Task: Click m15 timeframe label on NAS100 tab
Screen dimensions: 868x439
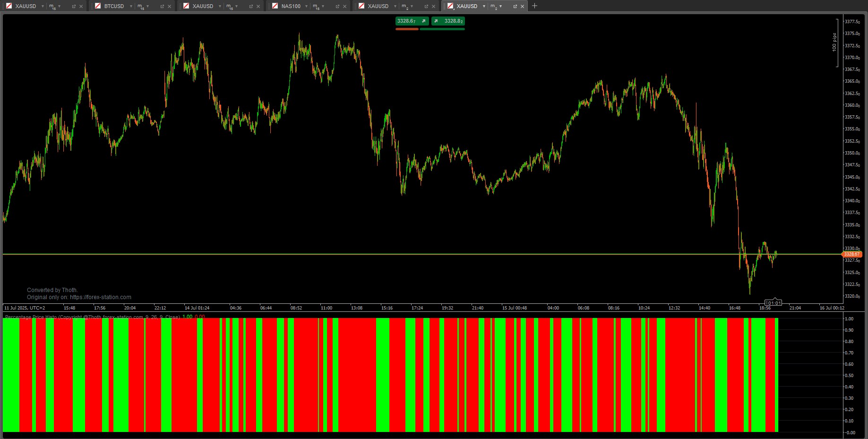Action: coord(316,7)
